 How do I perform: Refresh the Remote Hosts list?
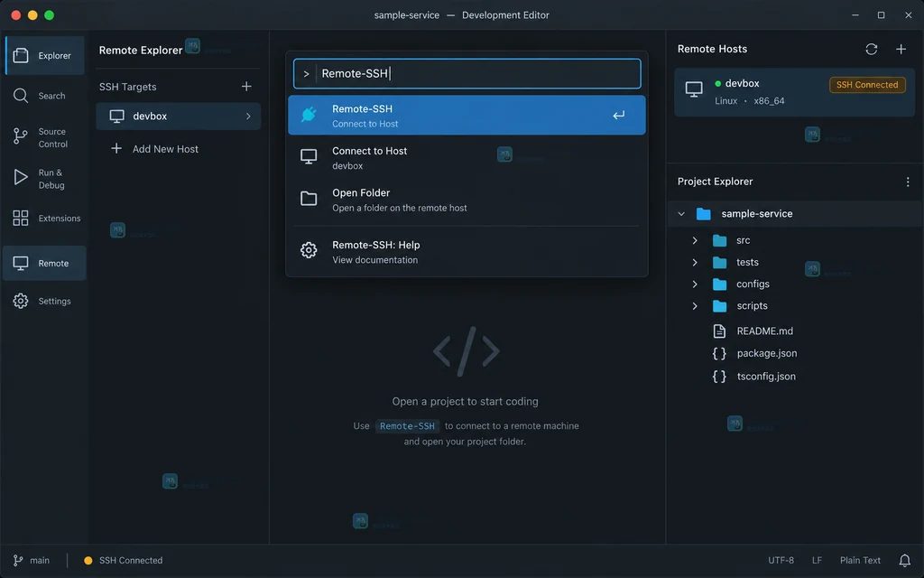click(872, 49)
